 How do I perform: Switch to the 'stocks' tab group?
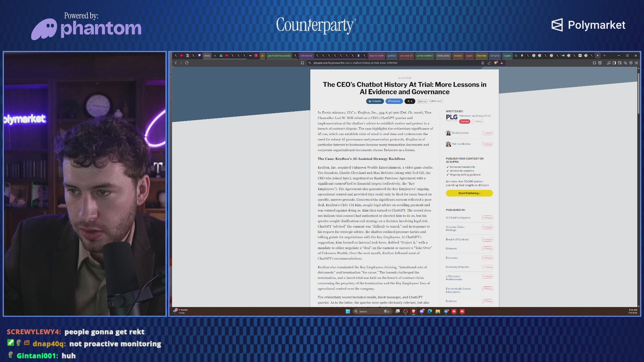(458, 56)
